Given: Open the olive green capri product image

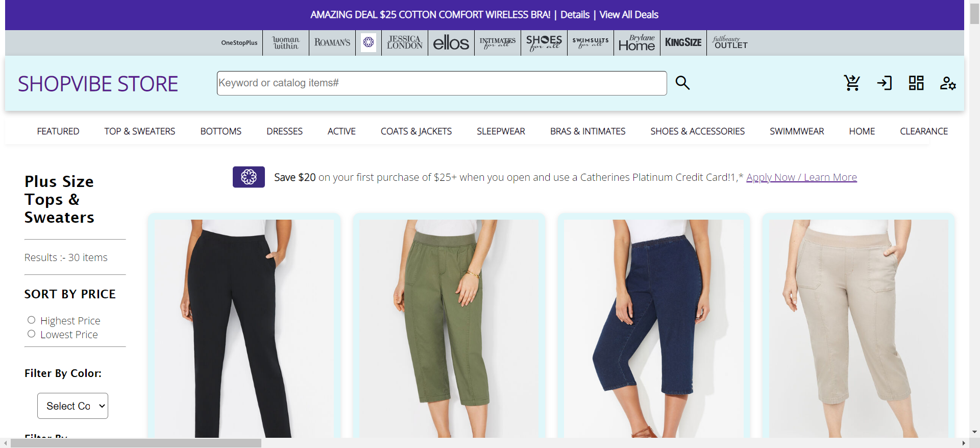Looking at the screenshot, I should point(449,328).
